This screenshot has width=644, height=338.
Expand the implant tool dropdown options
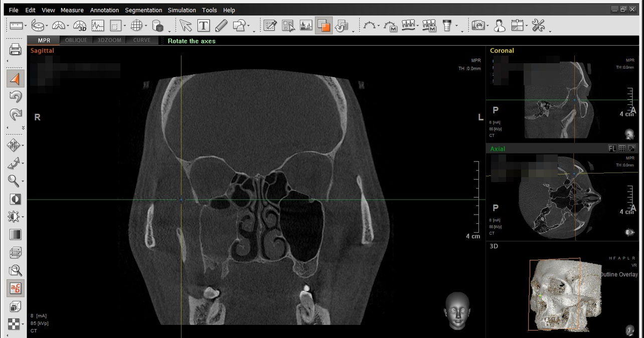tap(456, 26)
